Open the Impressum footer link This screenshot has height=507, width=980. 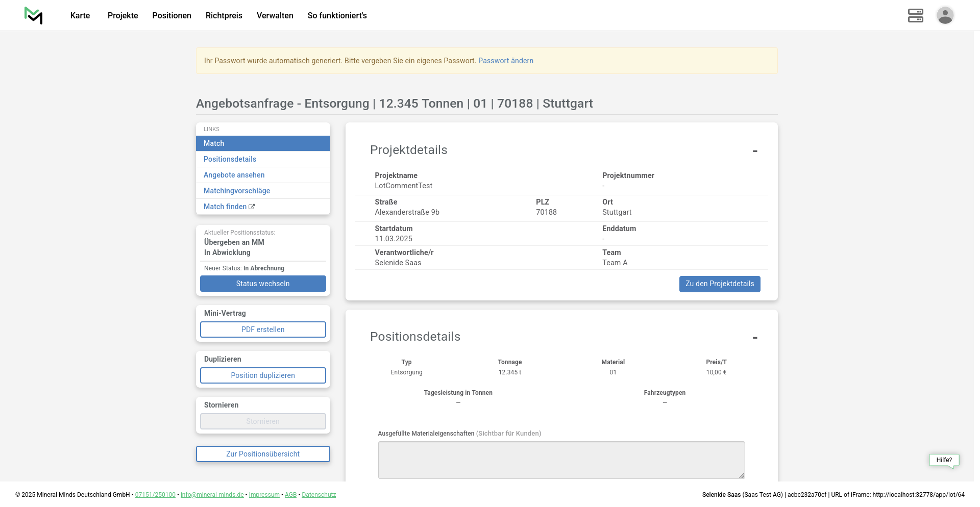click(x=264, y=495)
